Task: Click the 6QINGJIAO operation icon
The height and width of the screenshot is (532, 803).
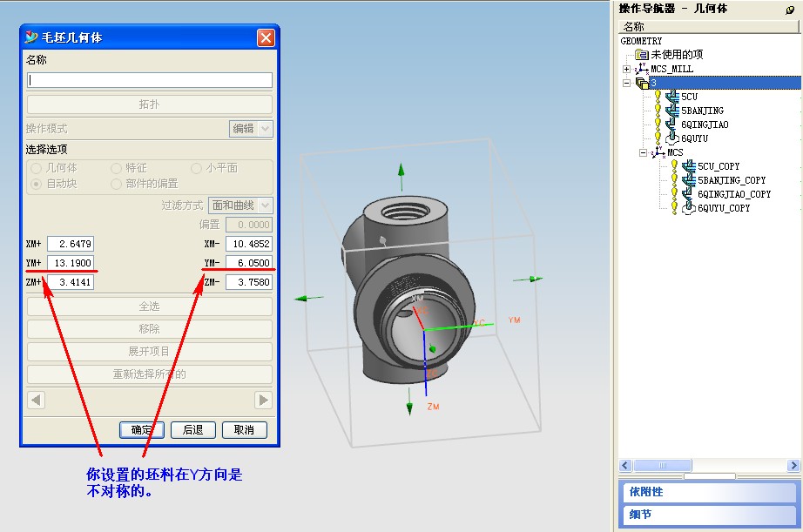Action: pyautogui.click(x=671, y=124)
